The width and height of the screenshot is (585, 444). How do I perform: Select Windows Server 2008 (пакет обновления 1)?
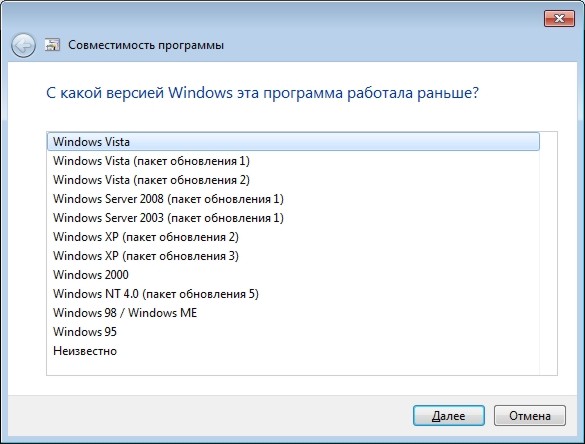click(293, 199)
